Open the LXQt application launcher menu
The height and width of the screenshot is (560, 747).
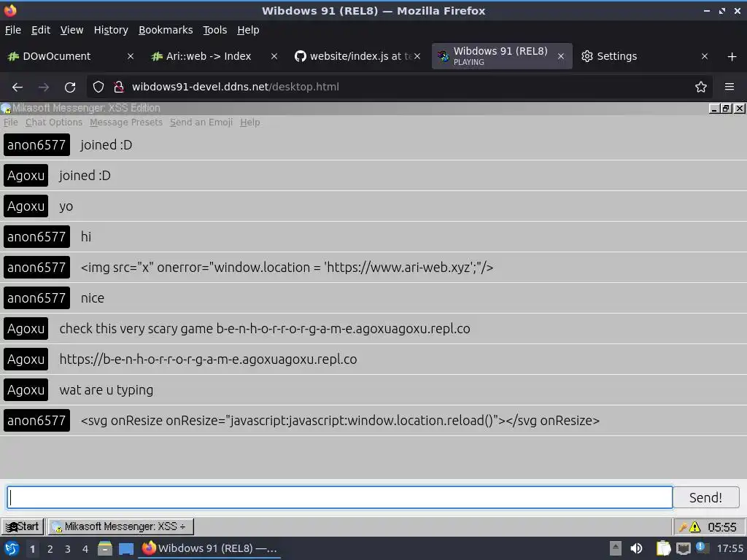pos(12,549)
